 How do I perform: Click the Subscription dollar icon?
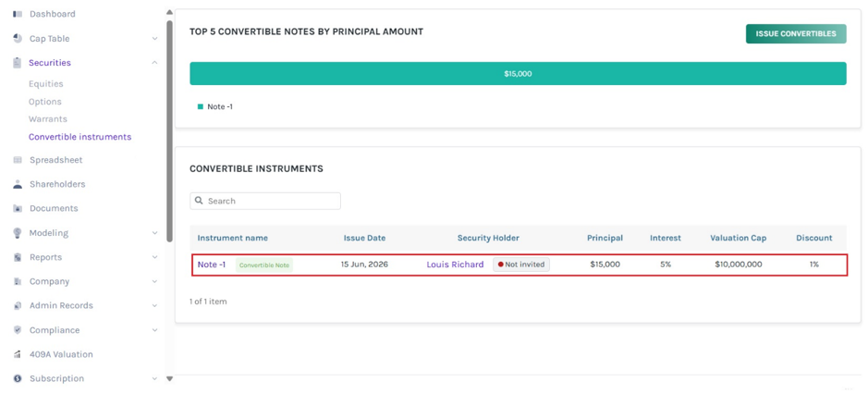(x=18, y=378)
